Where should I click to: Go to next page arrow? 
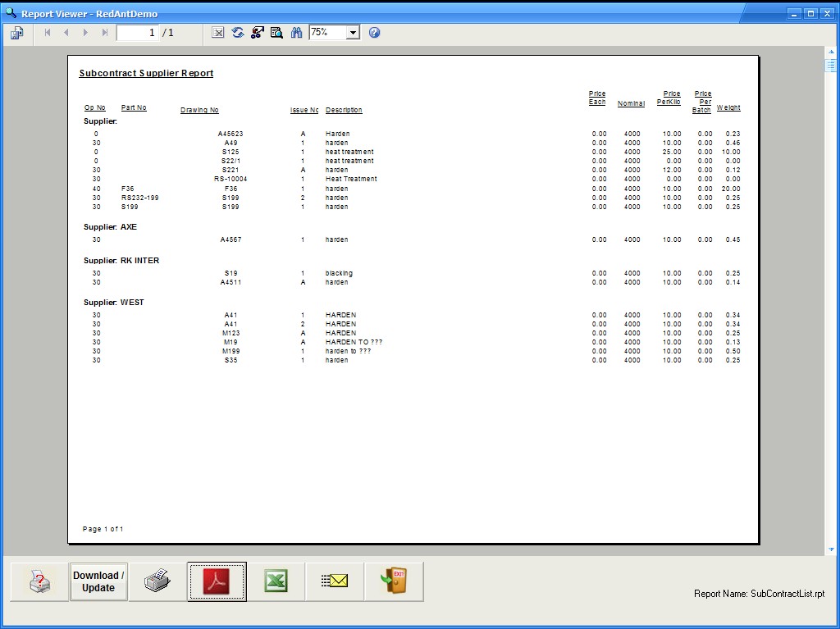[x=85, y=33]
